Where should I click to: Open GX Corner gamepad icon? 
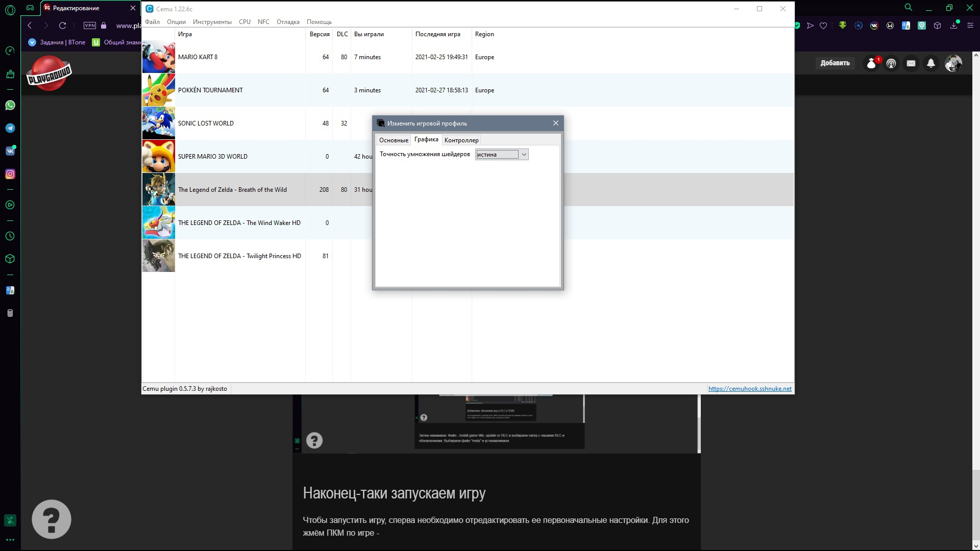click(x=30, y=8)
